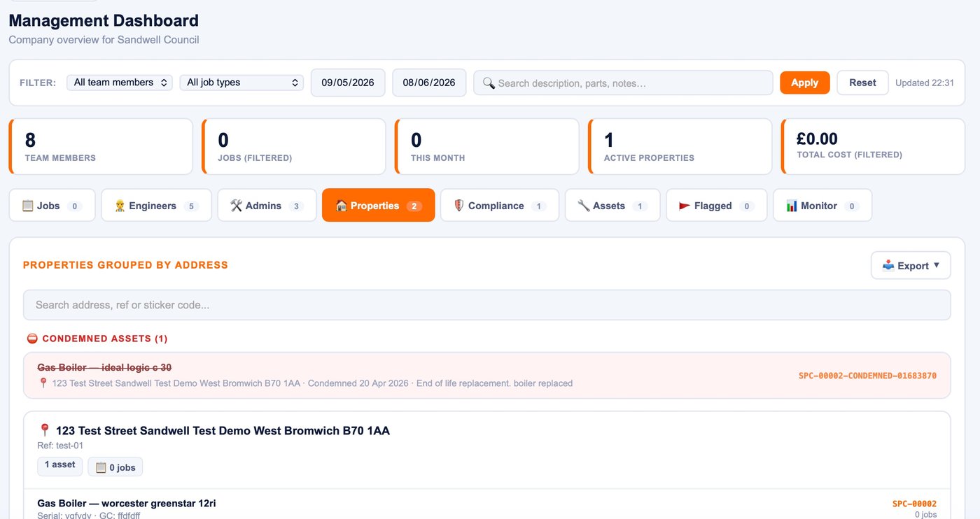Viewport: 980px width, 519px height.
Task: Switch to the Engineers tab
Action: pos(156,206)
